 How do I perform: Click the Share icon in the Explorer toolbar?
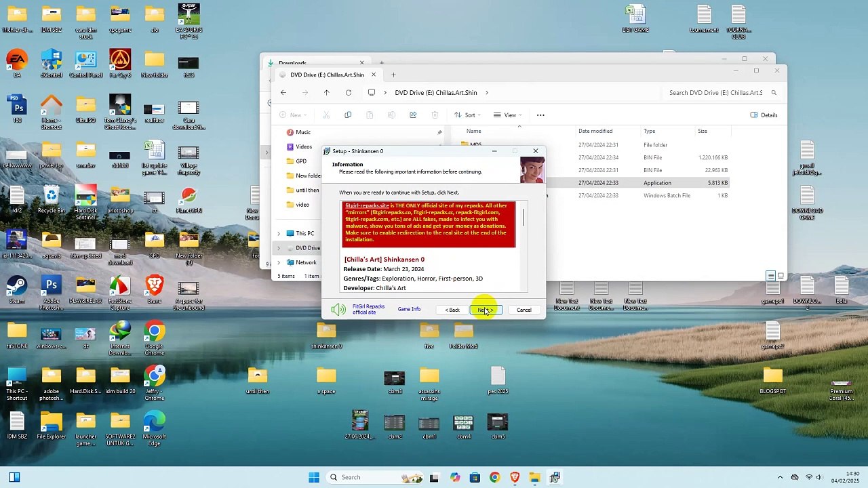point(413,115)
